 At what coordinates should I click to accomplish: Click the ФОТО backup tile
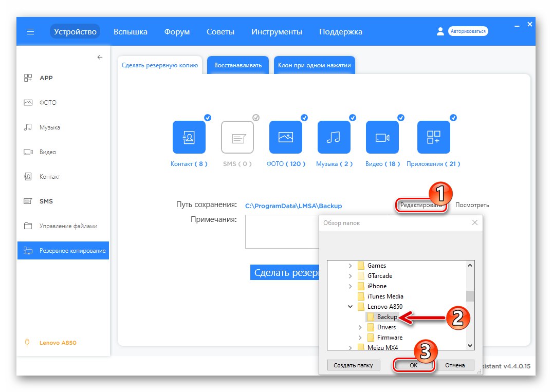click(285, 137)
